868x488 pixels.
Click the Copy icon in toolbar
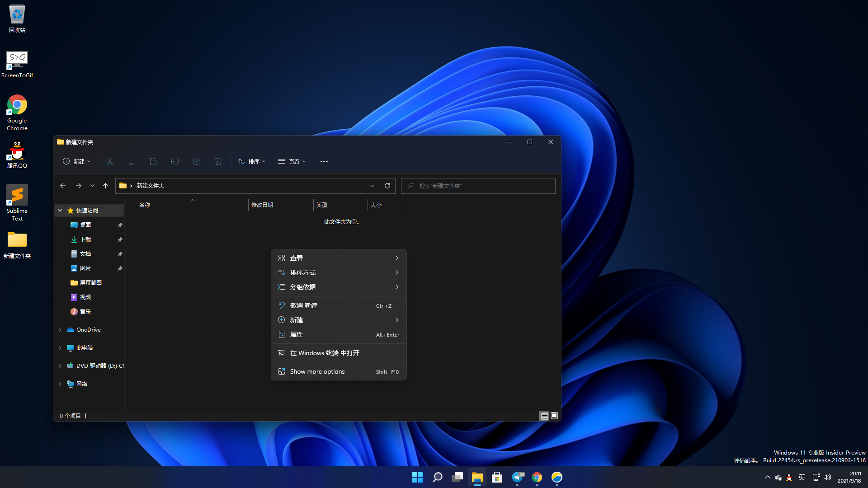tap(131, 161)
